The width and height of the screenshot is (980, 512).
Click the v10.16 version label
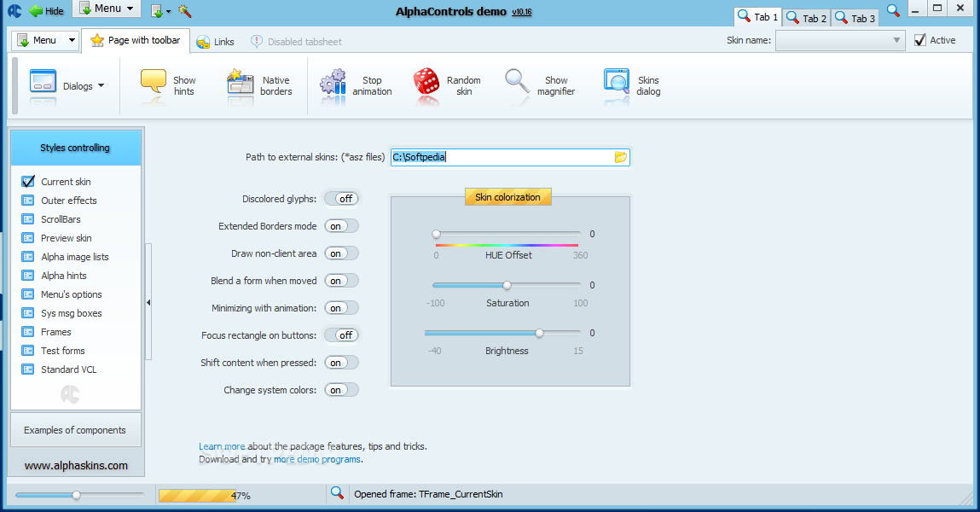(521, 12)
